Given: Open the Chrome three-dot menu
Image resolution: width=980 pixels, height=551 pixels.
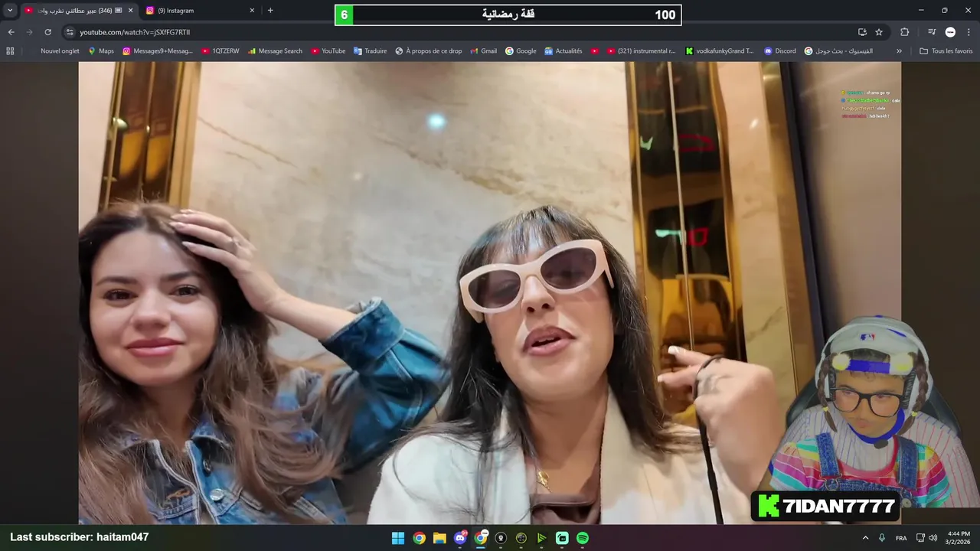Looking at the screenshot, I should point(969,32).
